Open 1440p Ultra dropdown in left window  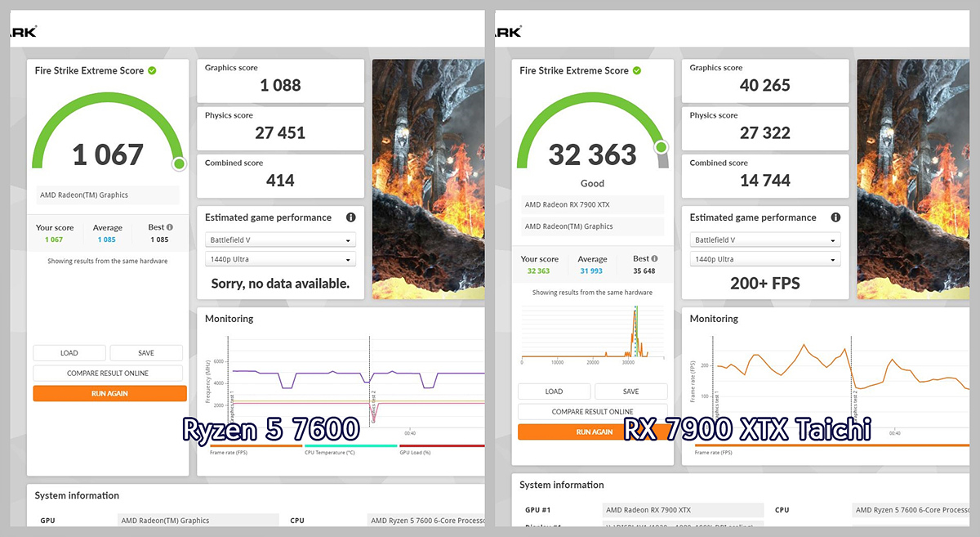pos(280,259)
